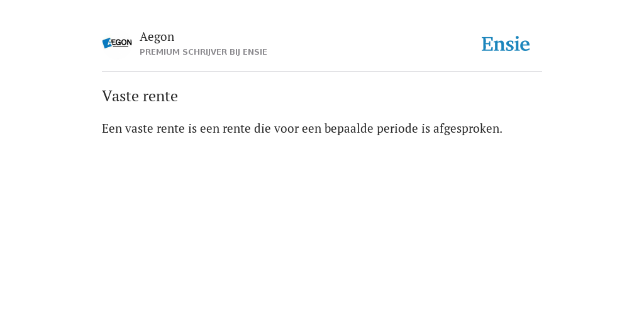Click the word 'bepaalde' in the definition
Image resolution: width=644 pixels, height=322 pixels.
point(348,129)
